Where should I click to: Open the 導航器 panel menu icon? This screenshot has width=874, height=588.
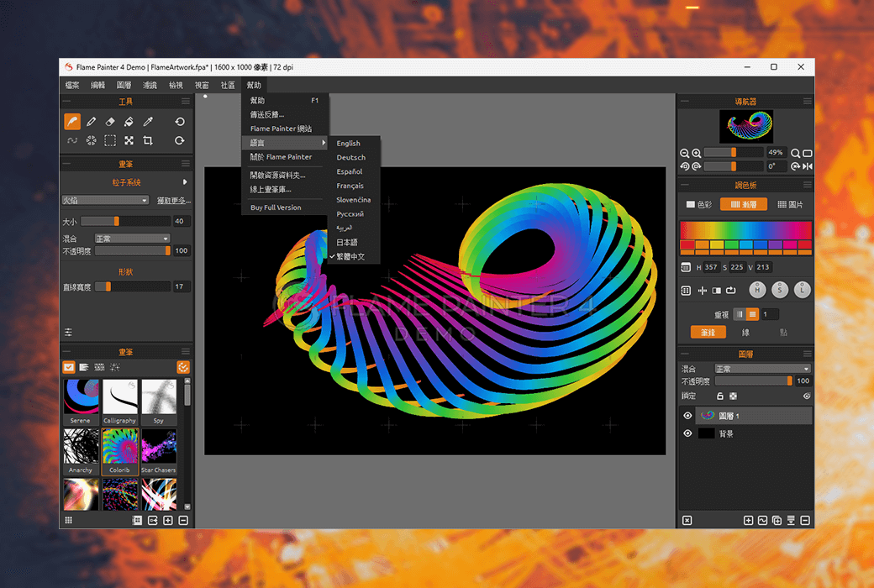tap(807, 101)
